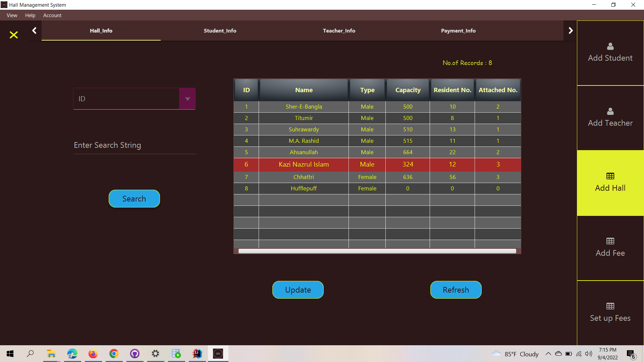Open the Add Hall panel icon
Screen dimensions: 644x362
[x=610, y=176]
